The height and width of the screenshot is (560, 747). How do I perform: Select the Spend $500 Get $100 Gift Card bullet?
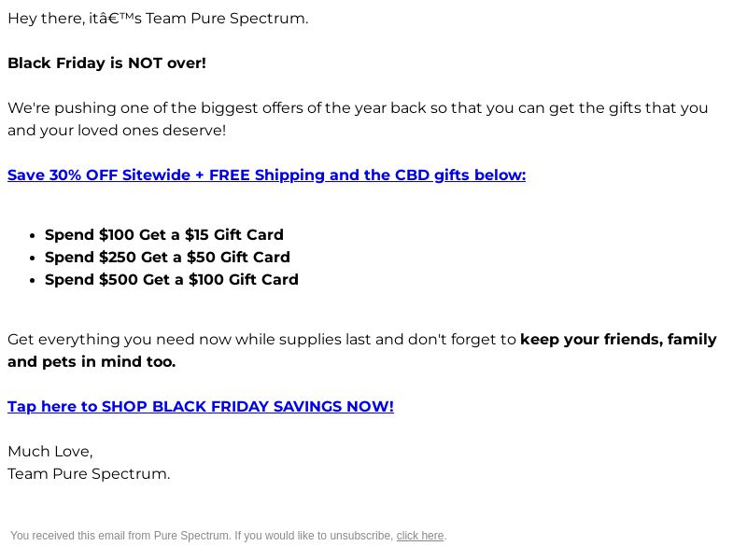(172, 279)
